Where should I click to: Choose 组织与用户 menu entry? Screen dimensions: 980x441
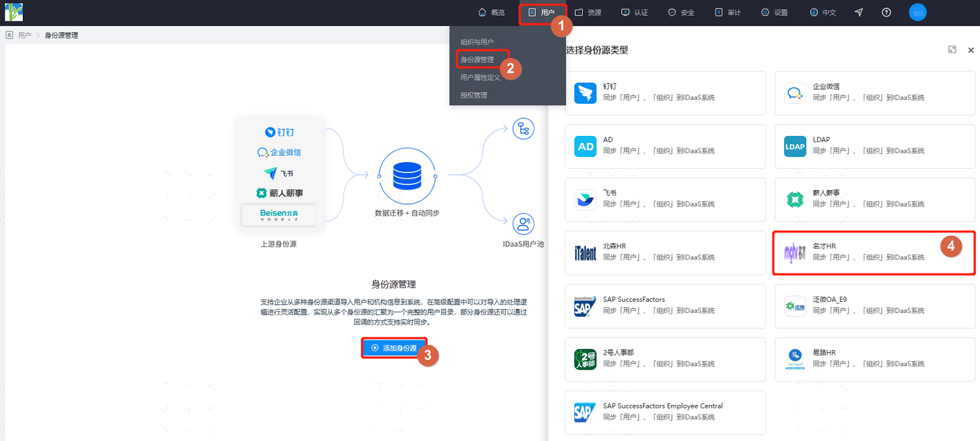(x=478, y=42)
